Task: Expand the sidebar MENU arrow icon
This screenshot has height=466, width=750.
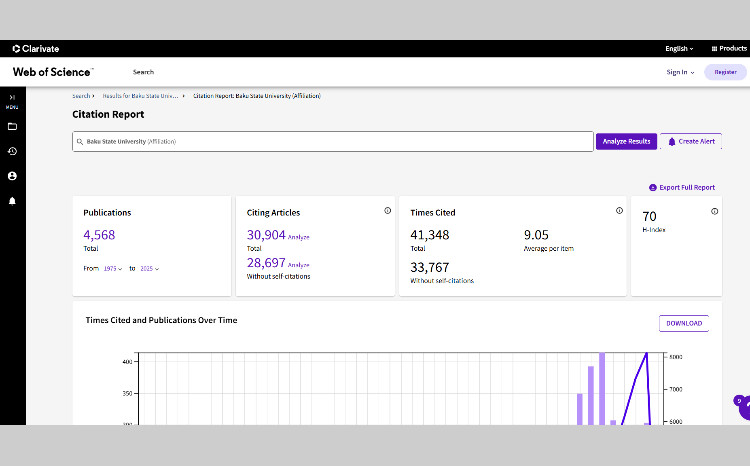Action: (x=12, y=98)
